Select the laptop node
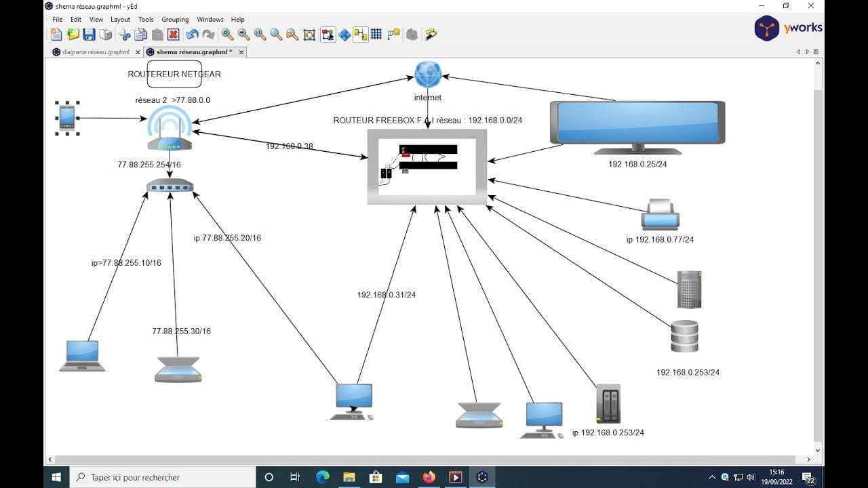 82,356
